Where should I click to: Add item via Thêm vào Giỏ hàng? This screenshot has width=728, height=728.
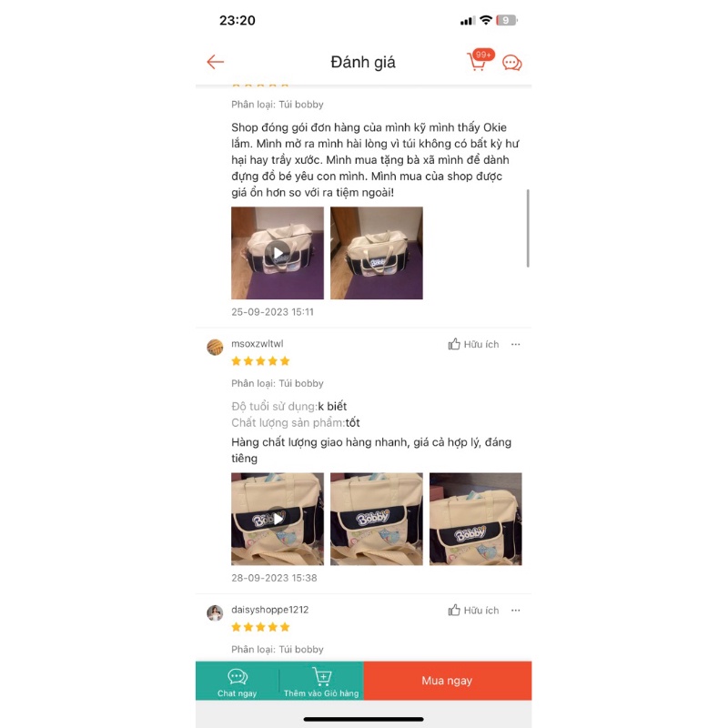[321, 681]
